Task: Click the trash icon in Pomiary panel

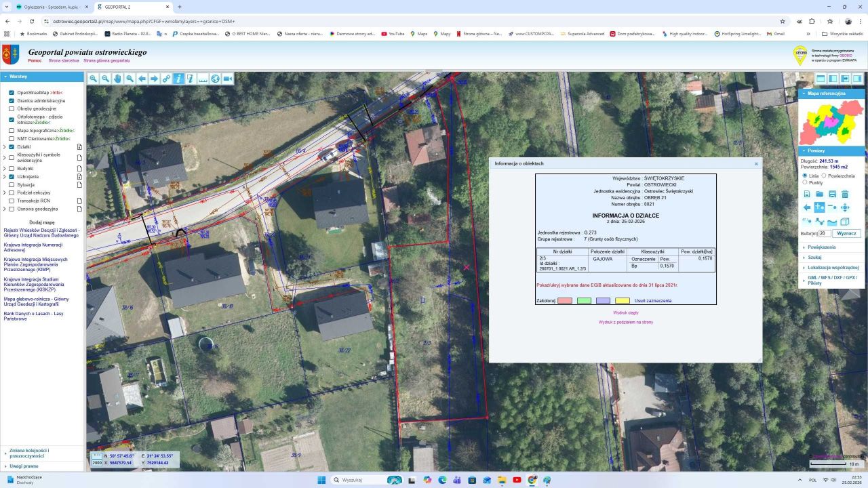Action: tap(845, 194)
